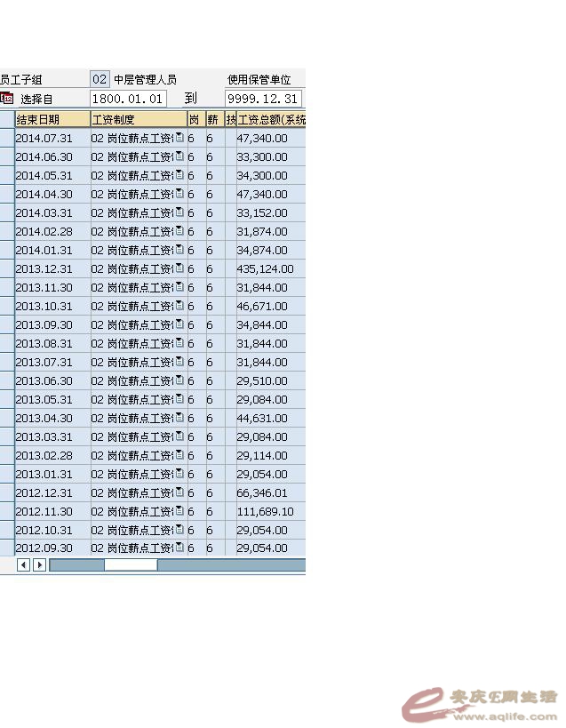The image size is (566, 728).
Task: Open the detail icon in the 2013.08.31 row
Action: click(x=179, y=342)
